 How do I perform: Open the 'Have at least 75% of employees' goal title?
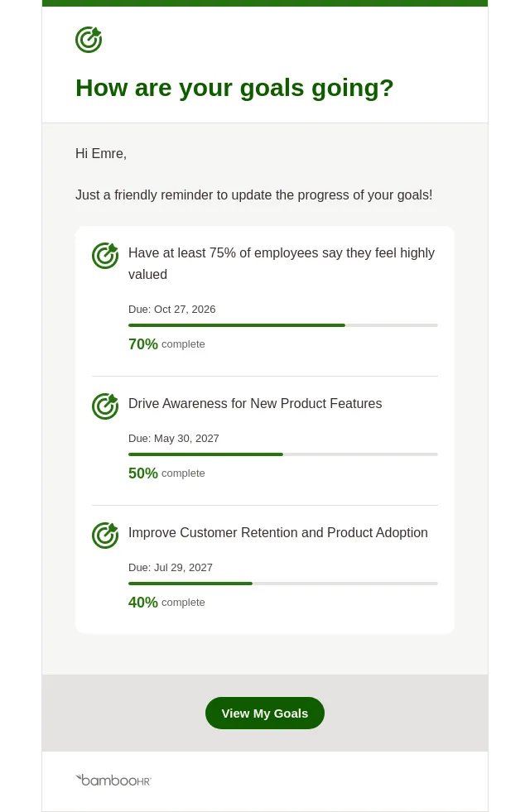282,263
